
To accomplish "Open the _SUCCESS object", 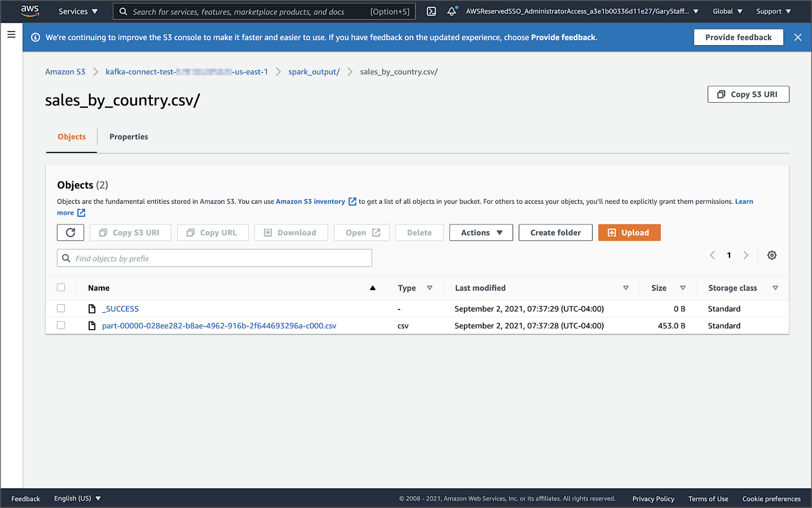I will pos(120,309).
